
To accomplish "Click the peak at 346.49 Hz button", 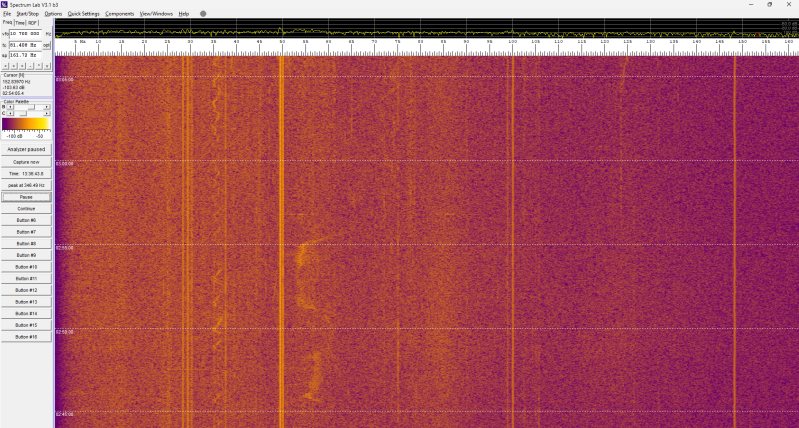I will (26, 185).
